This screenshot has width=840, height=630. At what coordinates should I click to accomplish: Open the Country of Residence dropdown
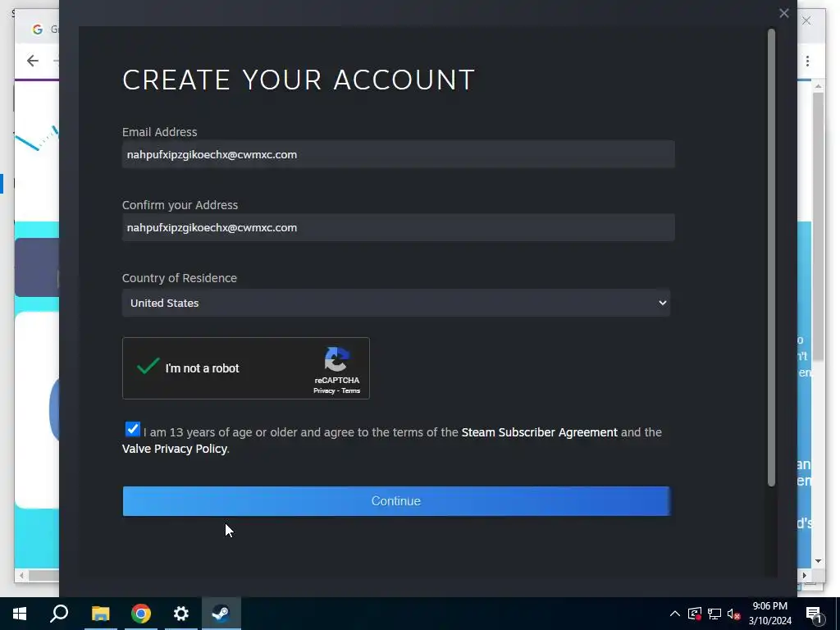tap(396, 303)
